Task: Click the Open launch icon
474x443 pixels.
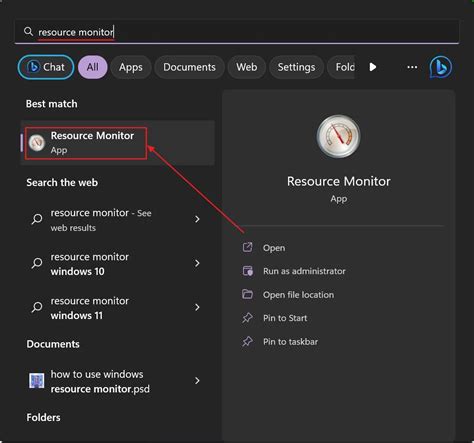Action: click(x=247, y=247)
